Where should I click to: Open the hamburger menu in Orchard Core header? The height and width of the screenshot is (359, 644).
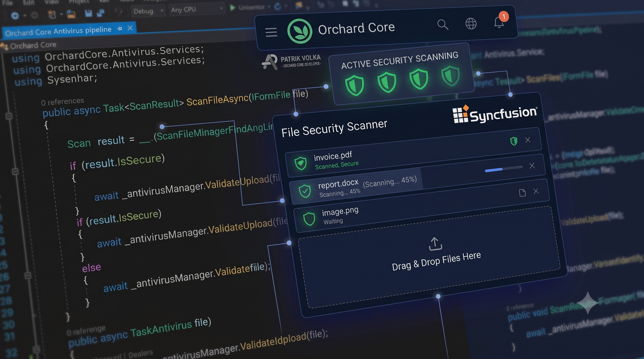pyautogui.click(x=271, y=32)
